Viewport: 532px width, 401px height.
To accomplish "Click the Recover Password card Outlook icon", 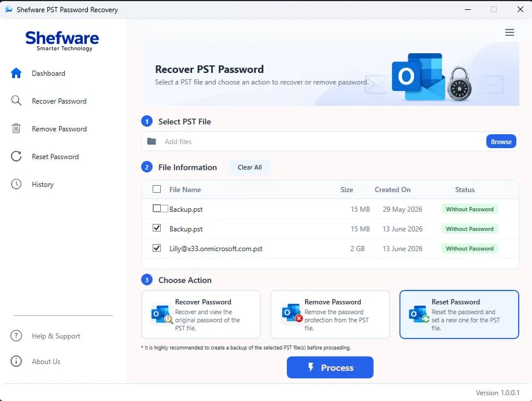I will click(x=161, y=314).
